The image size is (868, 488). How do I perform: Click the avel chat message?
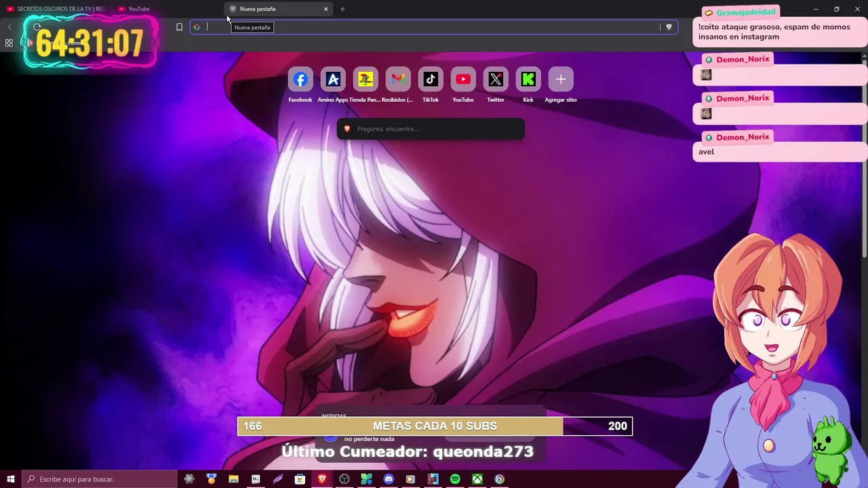pyautogui.click(x=706, y=152)
